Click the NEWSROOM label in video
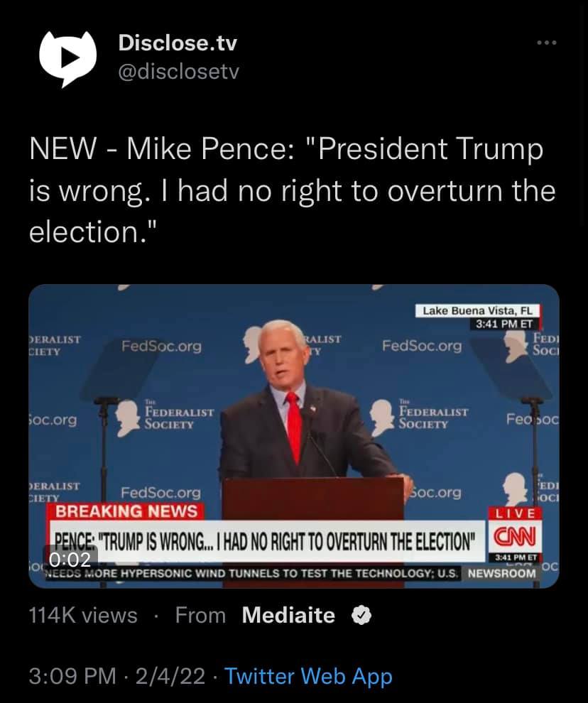 pyautogui.click(x=502, y=572)
